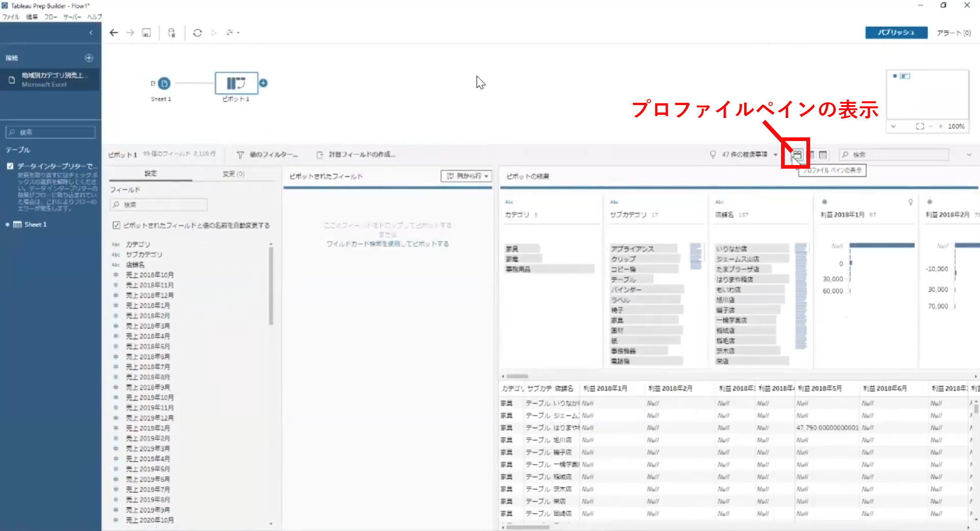Click ワイルドカード検索を使用してピボットする link
Screen dimensions: 980x531
coord(387,244)
